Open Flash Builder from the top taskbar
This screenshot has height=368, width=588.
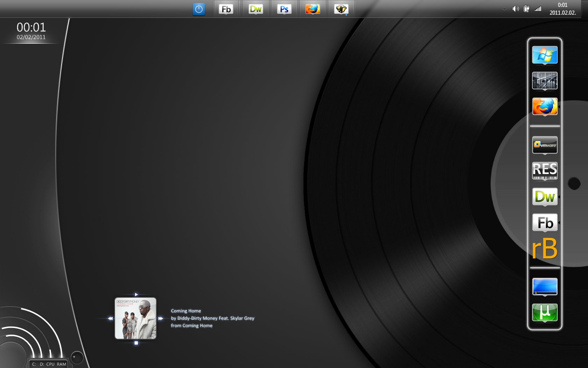226,9
